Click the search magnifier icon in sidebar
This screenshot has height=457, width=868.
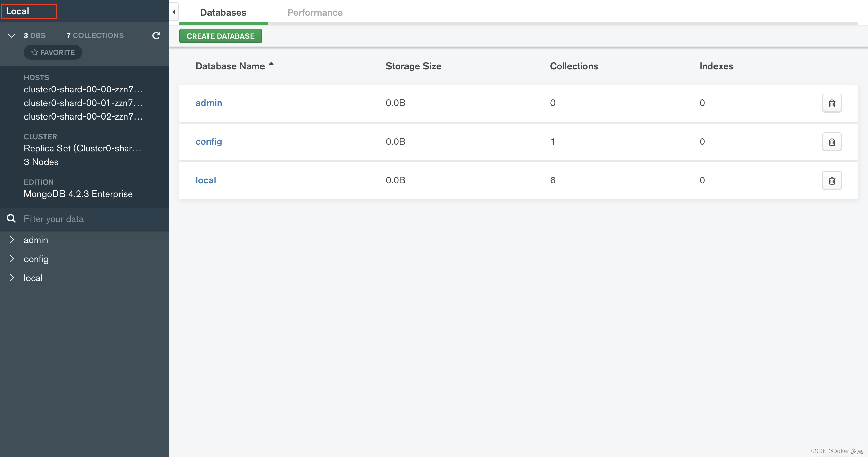click(x=11, y=219)
